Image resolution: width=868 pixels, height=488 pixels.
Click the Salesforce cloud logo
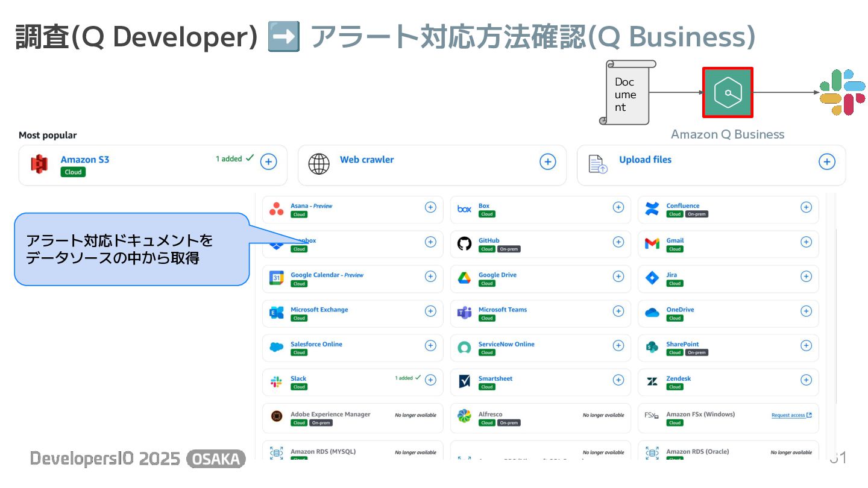[x=277, y=348]
